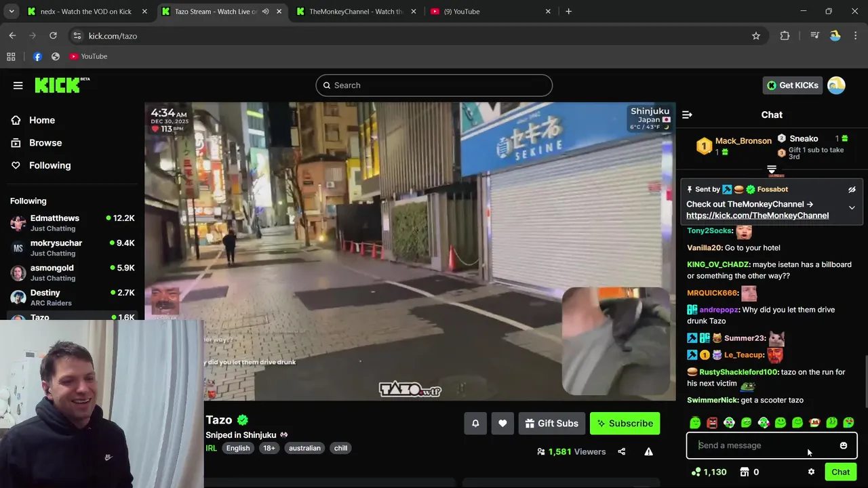This screenshot has width=868, height=488.
Task: Click andrepopz username in chat
Action: [x=719, y=310]
